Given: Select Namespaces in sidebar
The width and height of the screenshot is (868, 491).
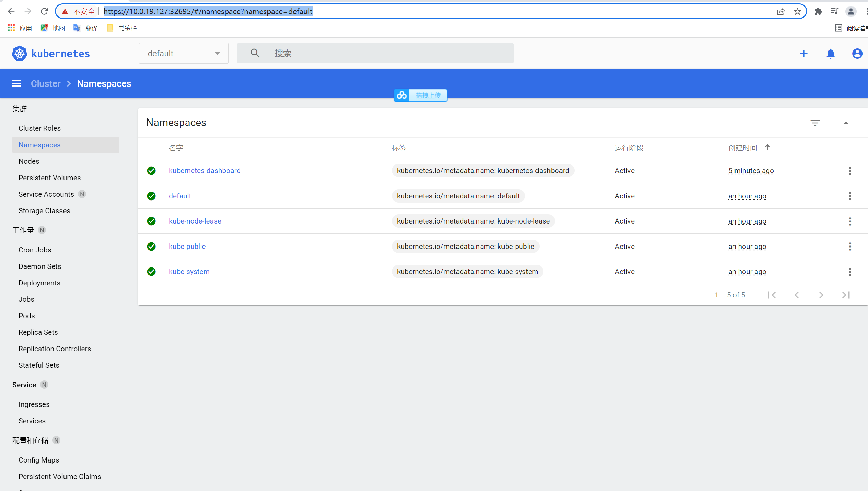Looking at the screenshot, I should click(66, 145).
